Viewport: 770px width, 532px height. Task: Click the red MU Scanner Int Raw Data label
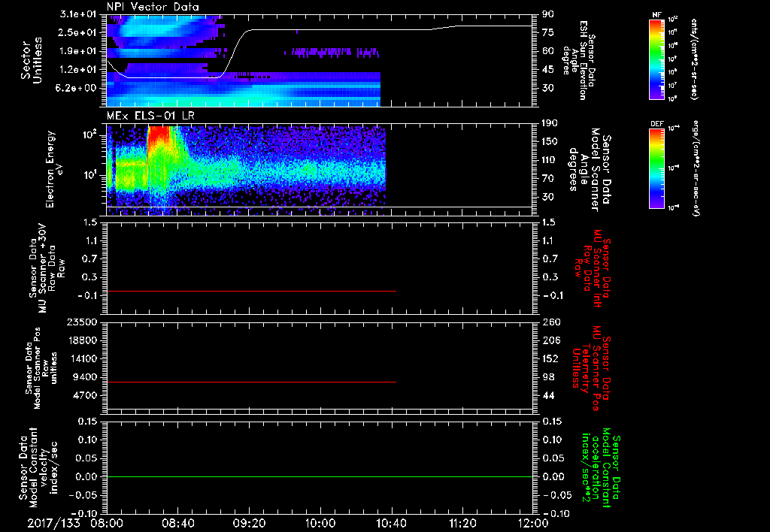click(593, 268)
